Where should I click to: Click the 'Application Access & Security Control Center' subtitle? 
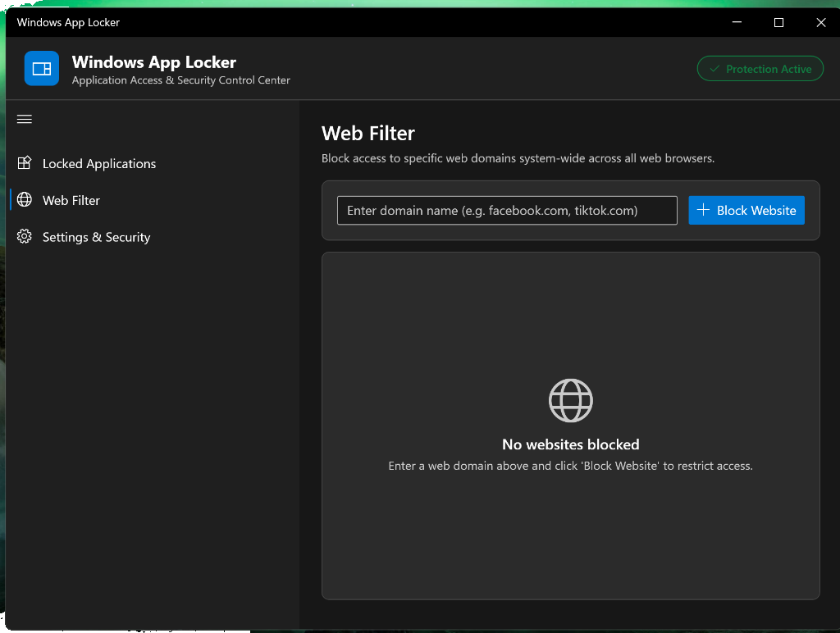click(181, 80)
